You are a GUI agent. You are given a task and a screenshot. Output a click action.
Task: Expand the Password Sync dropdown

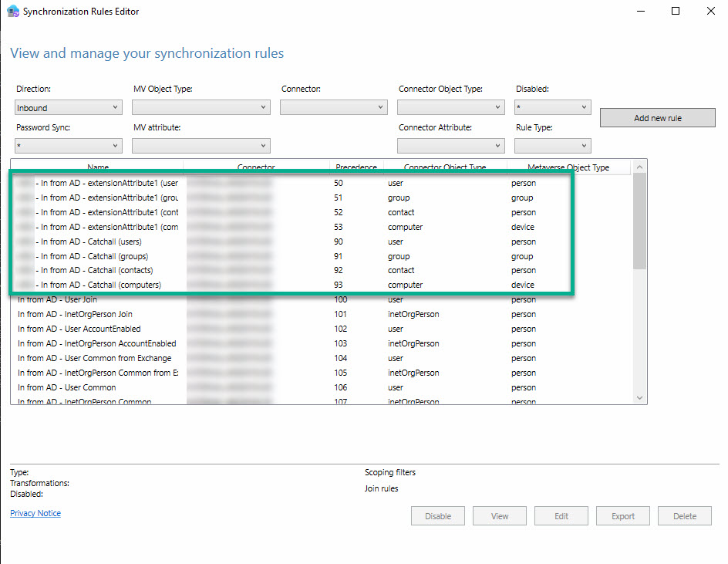point(69,146)
